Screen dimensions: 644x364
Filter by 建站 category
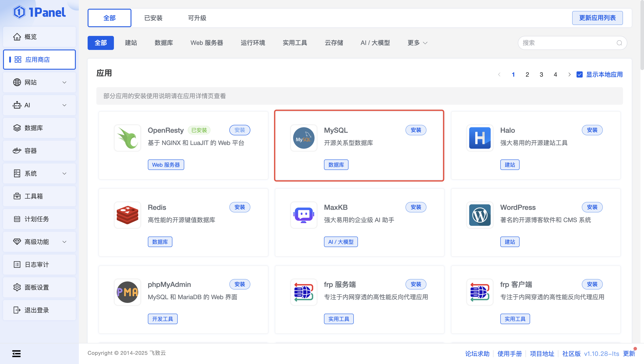tap(131, 43)
